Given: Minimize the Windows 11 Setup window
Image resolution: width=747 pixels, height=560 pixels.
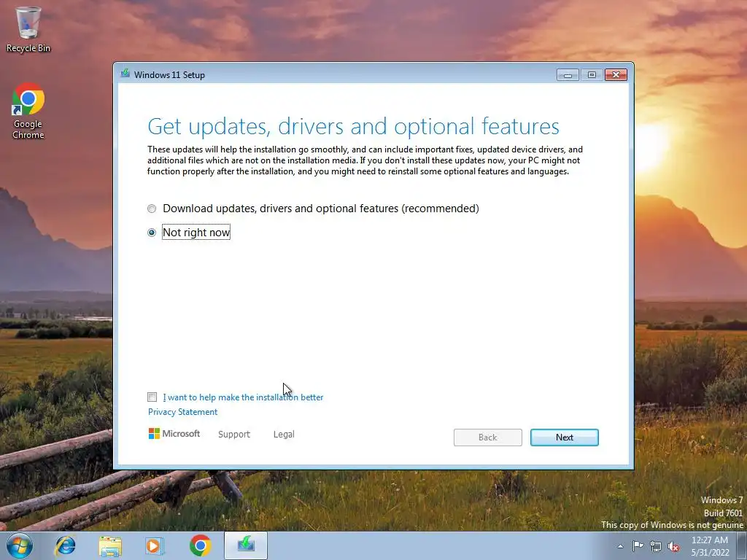Looking at the screenshot, I should tap(568, 75).
